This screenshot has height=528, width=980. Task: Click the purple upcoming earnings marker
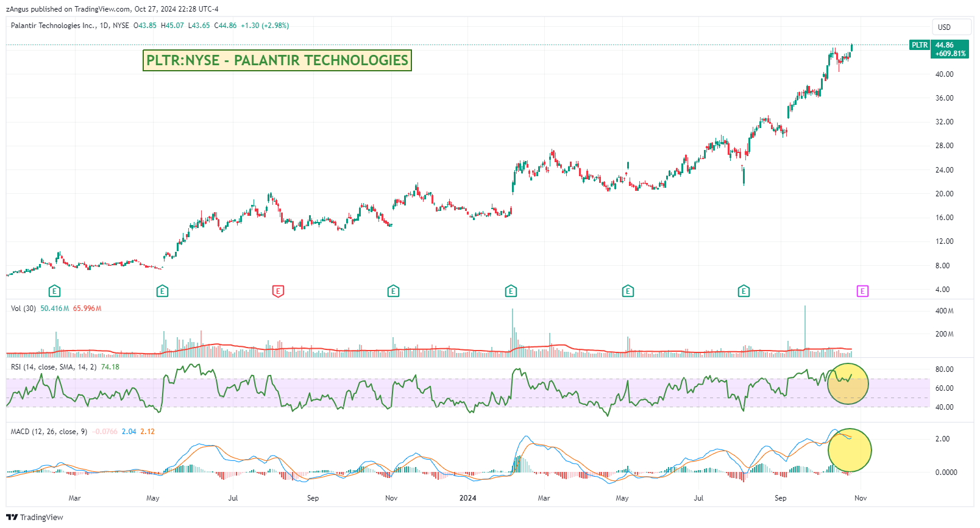point(862,291)
